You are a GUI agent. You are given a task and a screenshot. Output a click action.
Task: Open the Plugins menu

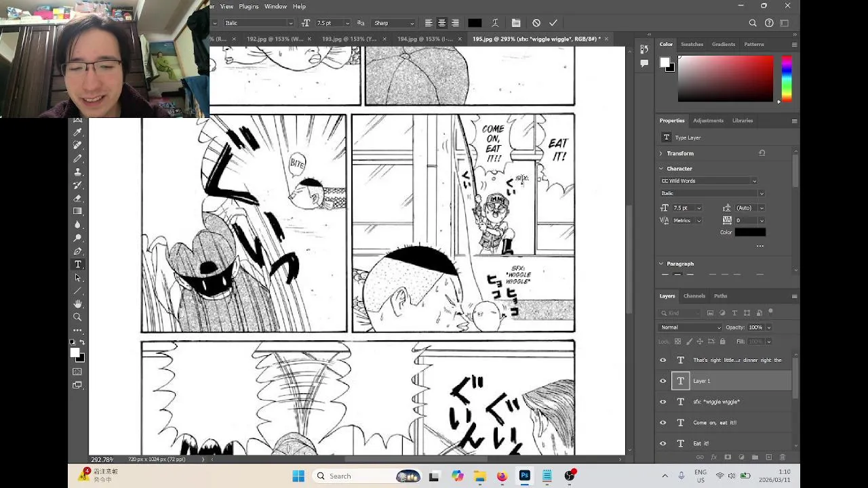point(248,6)
